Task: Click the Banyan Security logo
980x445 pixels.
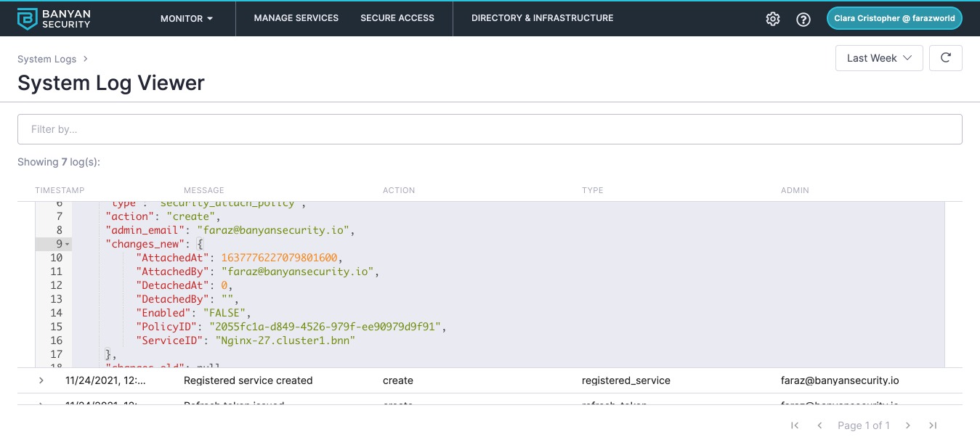Action: (x=54, y=18)
